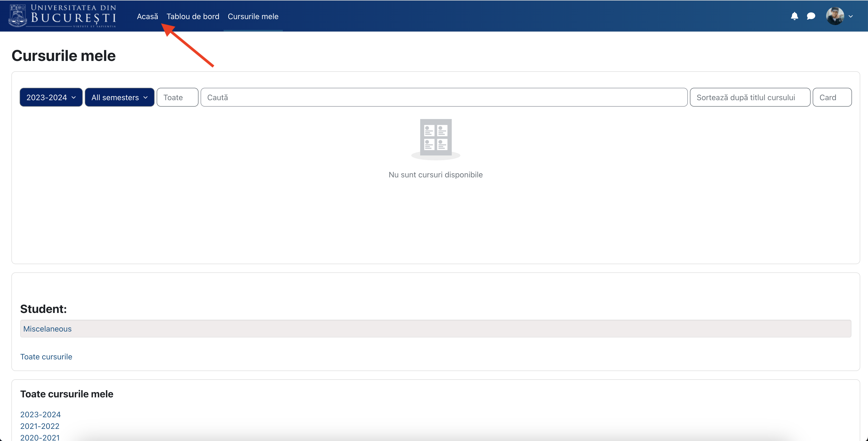Open the 2023-2024 year dropdown
This screenshot has width=868, height=441.
click(51, 97)
